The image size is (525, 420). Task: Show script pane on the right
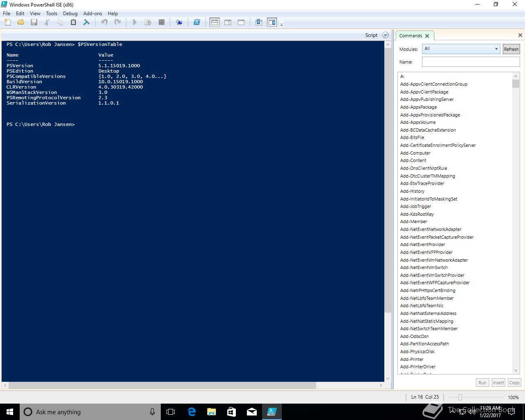click(x=228, y=23)
